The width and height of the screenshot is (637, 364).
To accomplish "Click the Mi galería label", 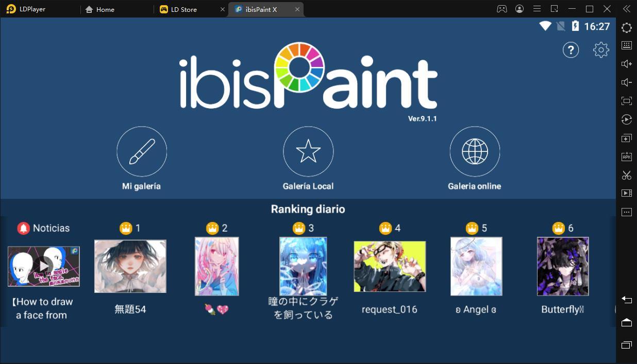I will [x=141, y=186].
